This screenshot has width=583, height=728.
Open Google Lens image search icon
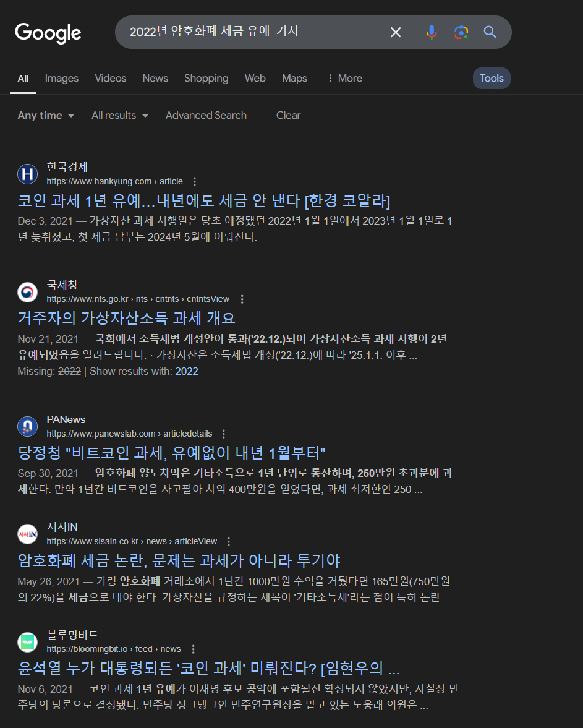coord(461,32)
